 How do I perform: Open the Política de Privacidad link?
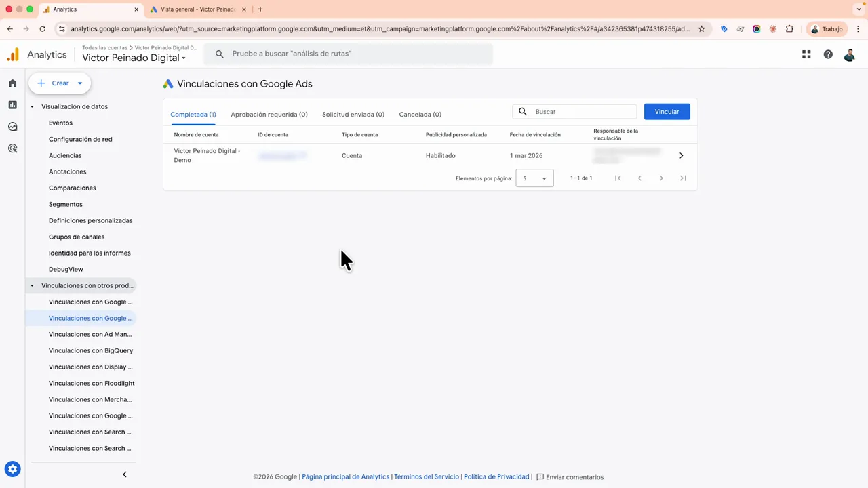tap(496, 477)
